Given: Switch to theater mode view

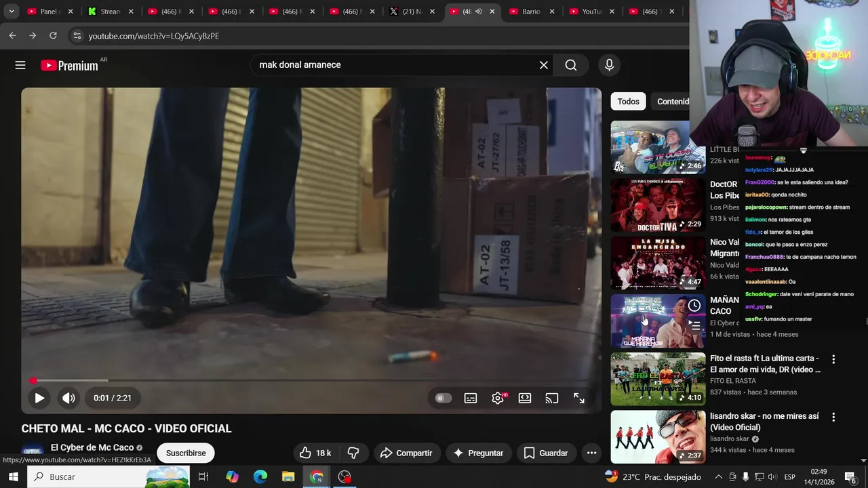Looking at the screenshot, I should [x=525, y=398].
